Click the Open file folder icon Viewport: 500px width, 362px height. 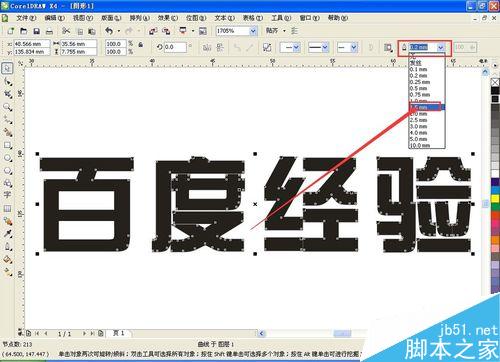click(x=23, y=31)
